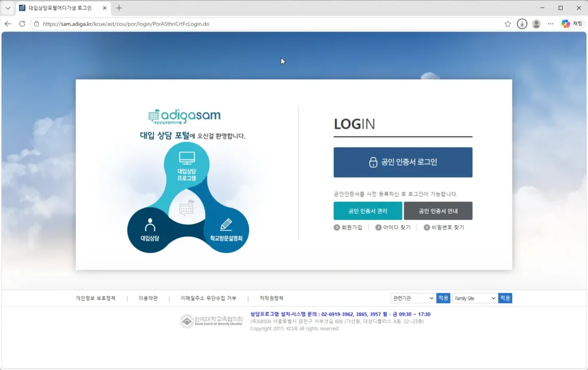Click the LOGIN heading

tap(354, 124)
